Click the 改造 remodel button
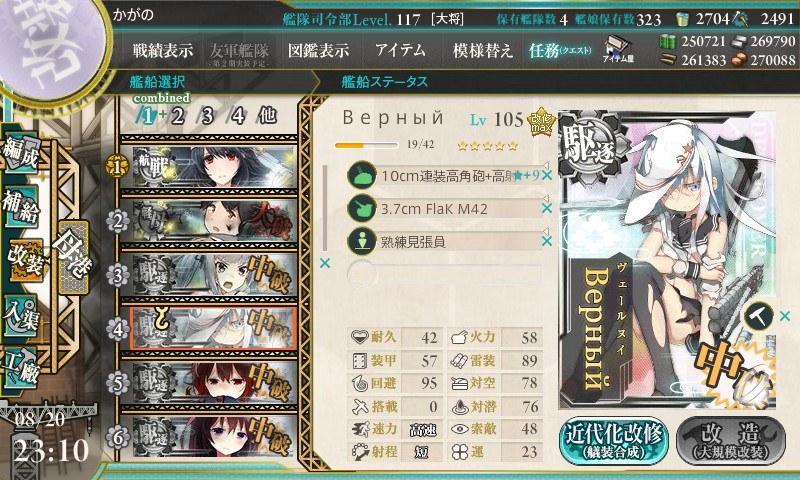The image size is (800, 480). pos(731,441)
